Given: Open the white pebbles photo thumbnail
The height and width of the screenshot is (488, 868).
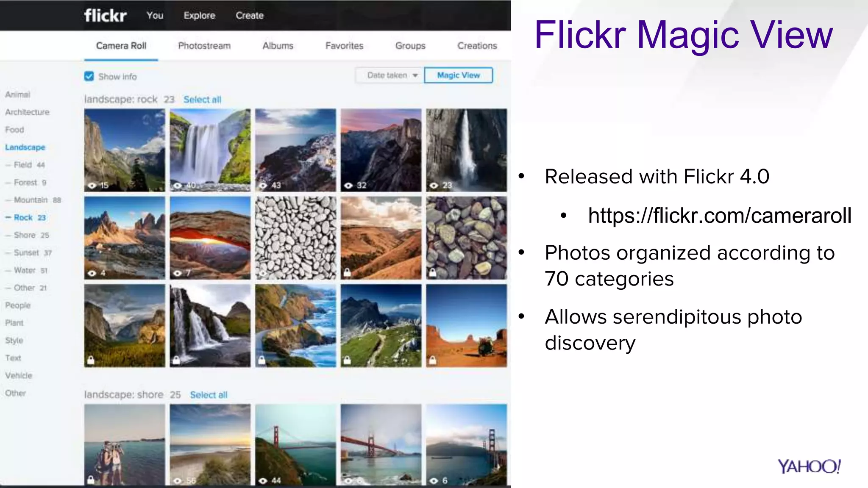Looking at the screenshot, I should click(295, 238).
